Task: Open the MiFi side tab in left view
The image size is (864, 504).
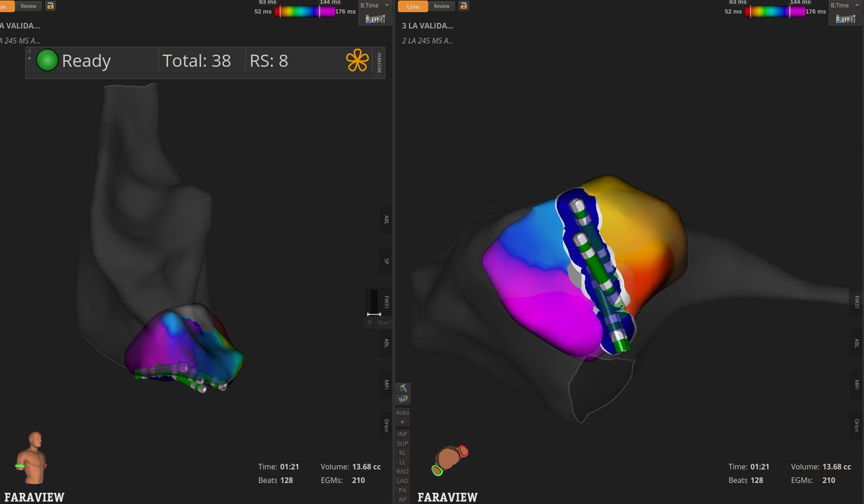Action: pyautogui.click(x=386, y=385)
